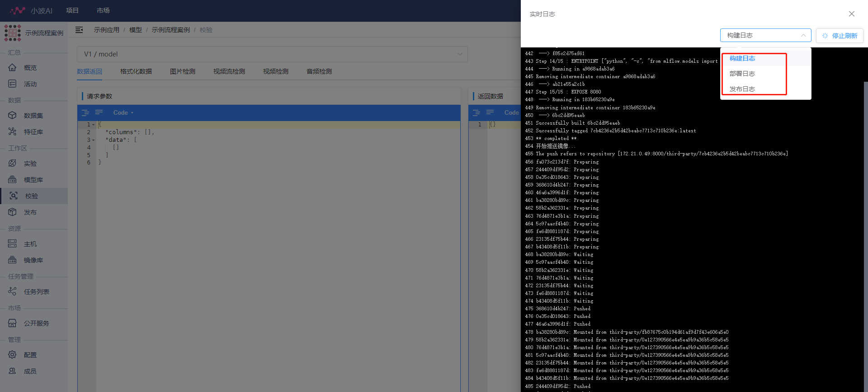Select 发布日志 option in dropdown list
Image resolution: width=868 pixels, height=392 pixels.
pos(765,89)
